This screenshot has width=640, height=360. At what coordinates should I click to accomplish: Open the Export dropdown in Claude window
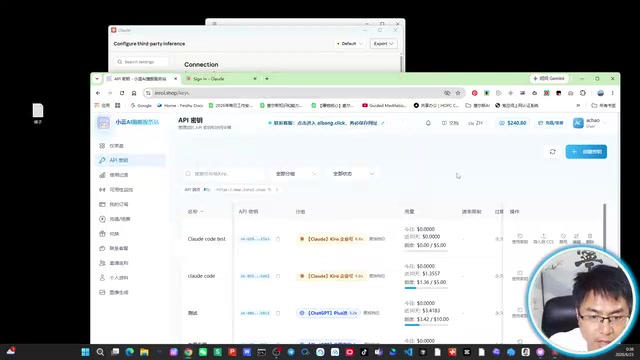coord(383,44)
